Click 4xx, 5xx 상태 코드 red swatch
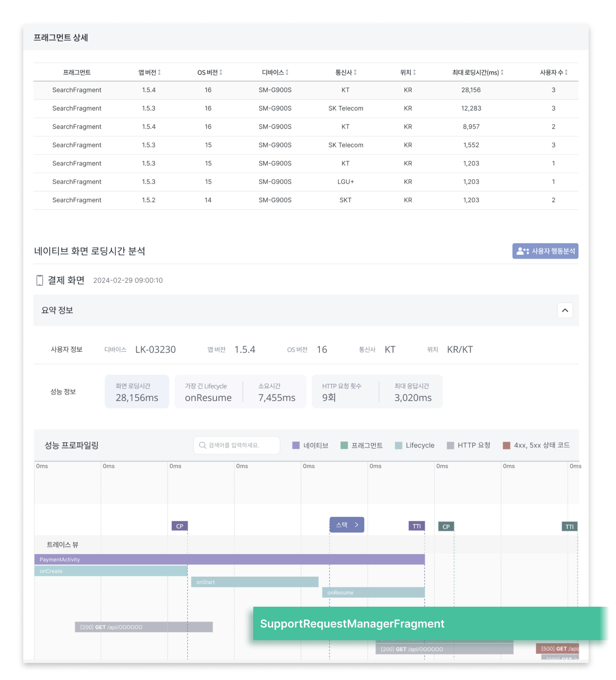The height and width of the screenshot is (680, 616). (506, 445)
